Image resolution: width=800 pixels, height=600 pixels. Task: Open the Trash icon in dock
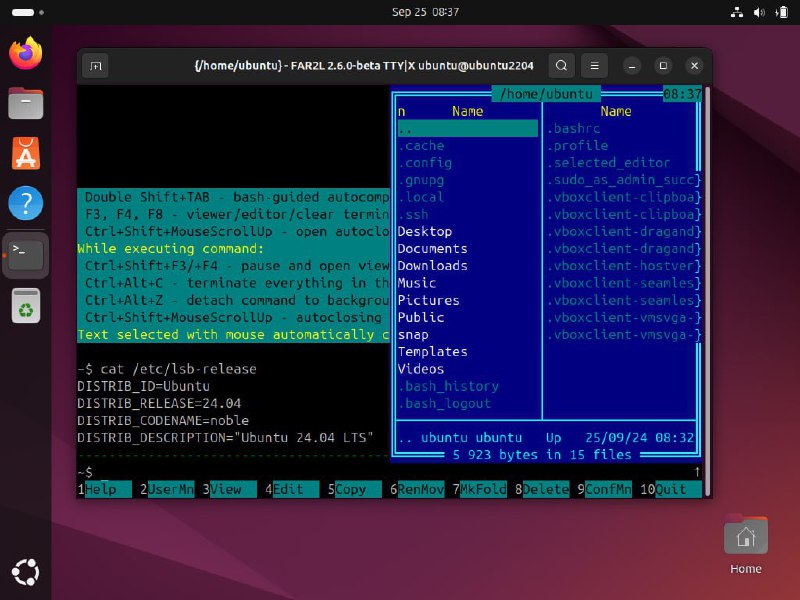tap(26, 305)
